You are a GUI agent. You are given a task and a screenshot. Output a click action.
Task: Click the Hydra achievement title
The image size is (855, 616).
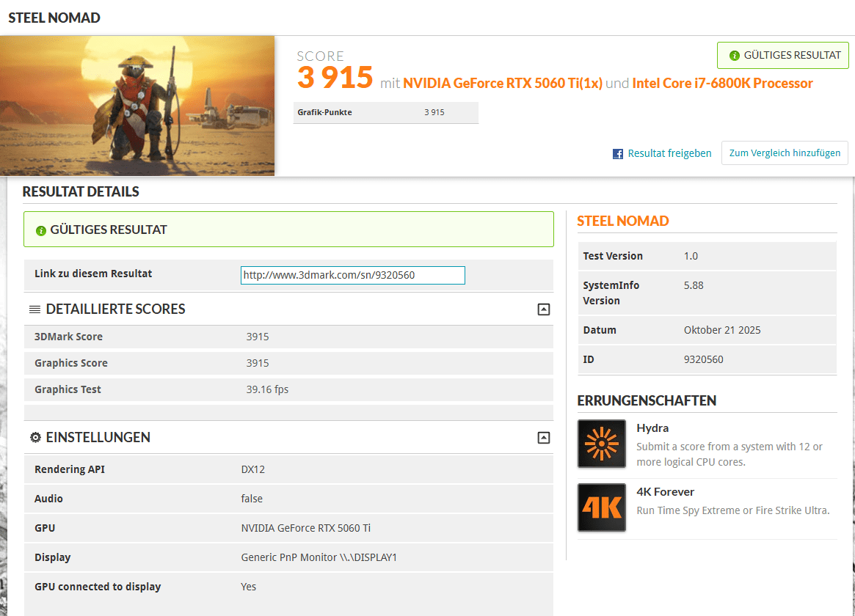click(652, 428)
